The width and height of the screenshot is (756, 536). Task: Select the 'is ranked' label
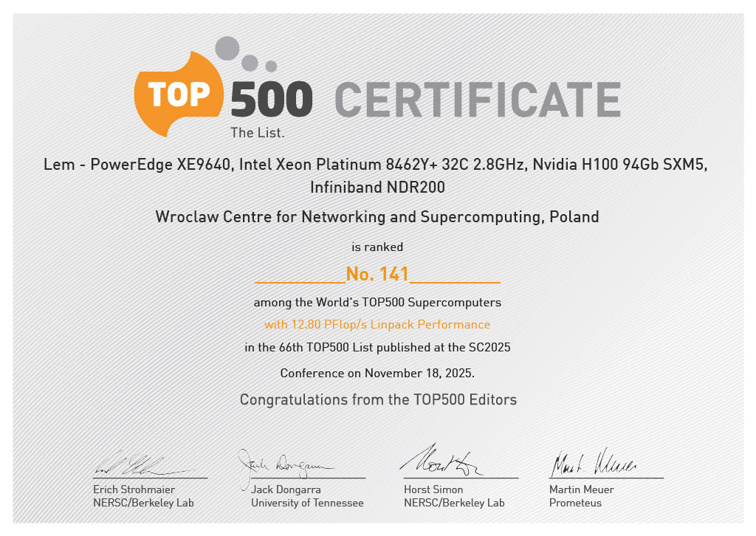pos(377,247)
